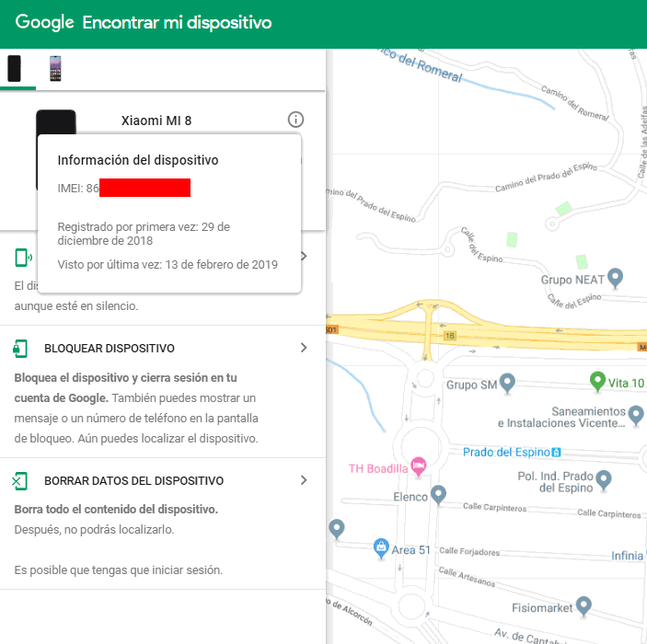Viewport: 647px width, 644px height.
Task: Click Saneamientos e Instalaciones Vicente pin
Action: 636,415
